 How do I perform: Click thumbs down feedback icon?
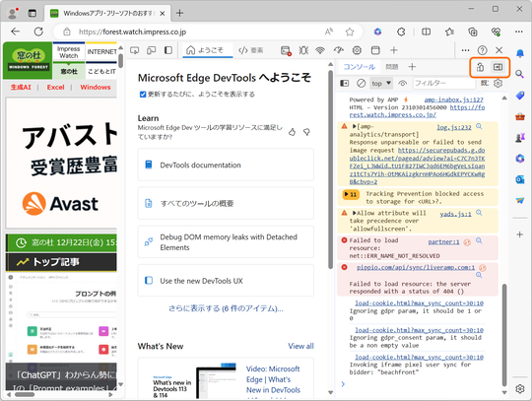(x=306, y=132)
